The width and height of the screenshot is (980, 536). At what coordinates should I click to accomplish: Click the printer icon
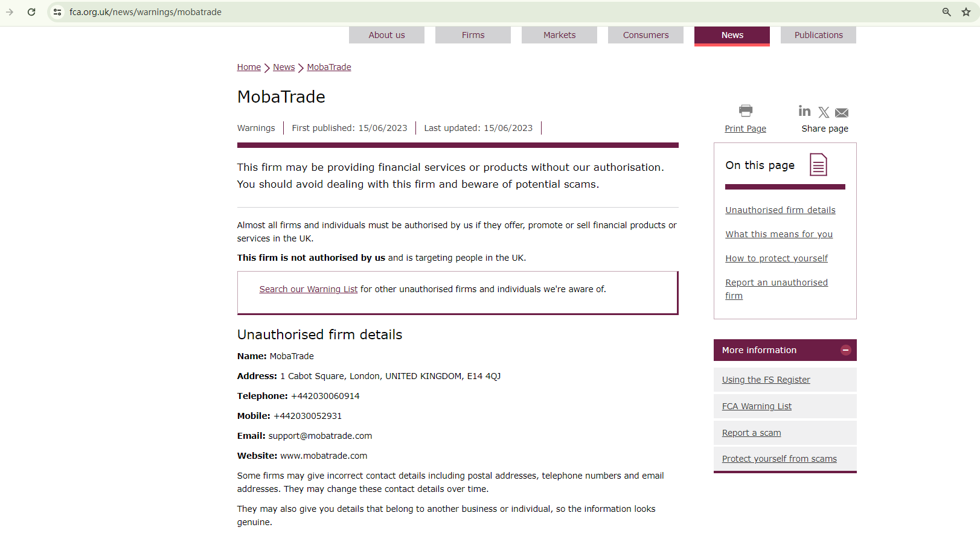(746, 110)
